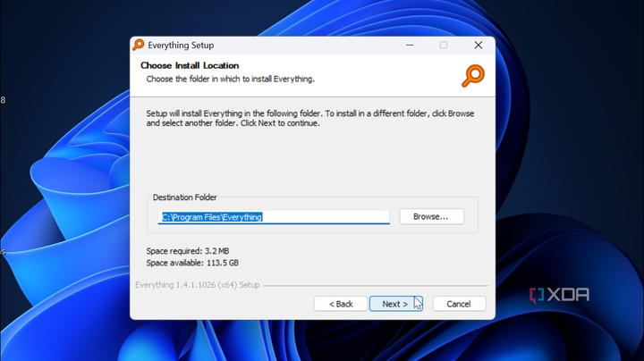Click the greyed-out maximize button
This screenshot has width=644, height=361.
[444, 45]
